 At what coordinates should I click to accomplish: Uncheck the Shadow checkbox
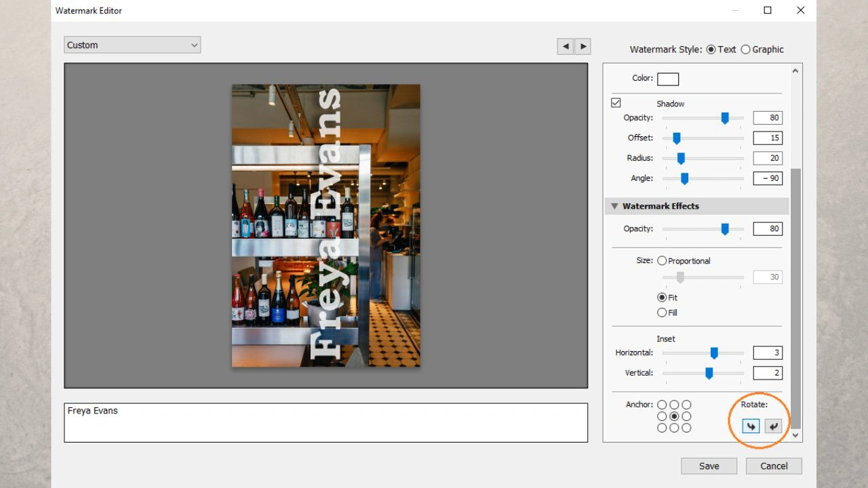(x=616, y=103)
